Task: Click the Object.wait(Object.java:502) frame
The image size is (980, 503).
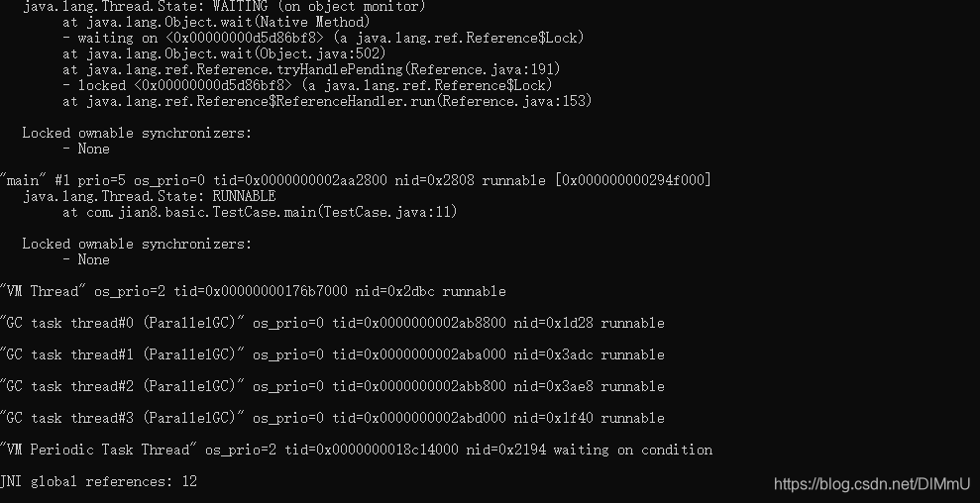Action: [x=224, y=53]
